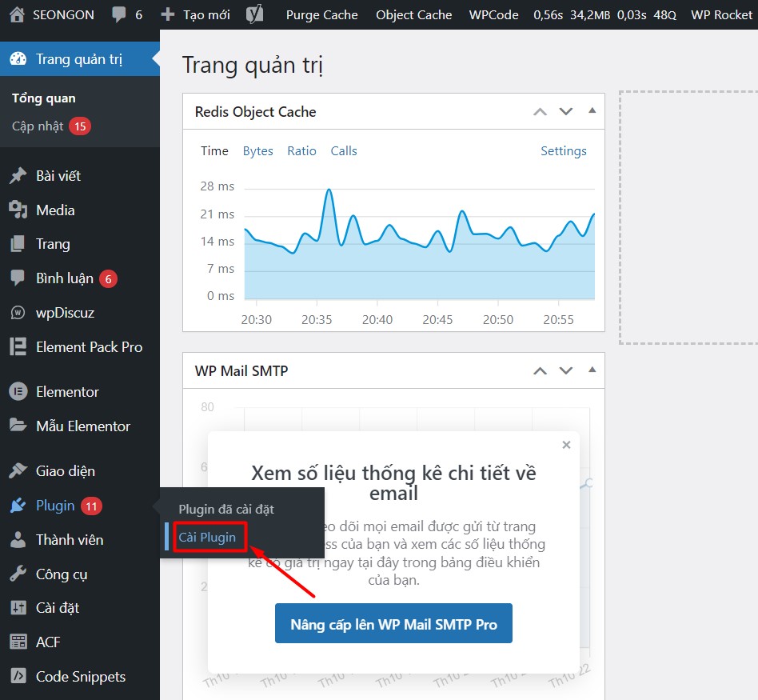Click Nâng cấp lên WP Mail SMTP Pro
The width and height of the screenshot is (758, 700).
click(x=393, y=623)
